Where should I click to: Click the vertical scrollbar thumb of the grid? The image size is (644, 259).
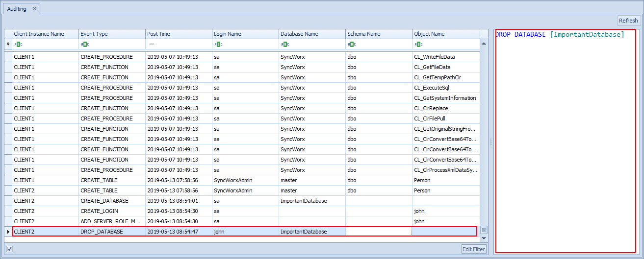(x=484, y=230)
